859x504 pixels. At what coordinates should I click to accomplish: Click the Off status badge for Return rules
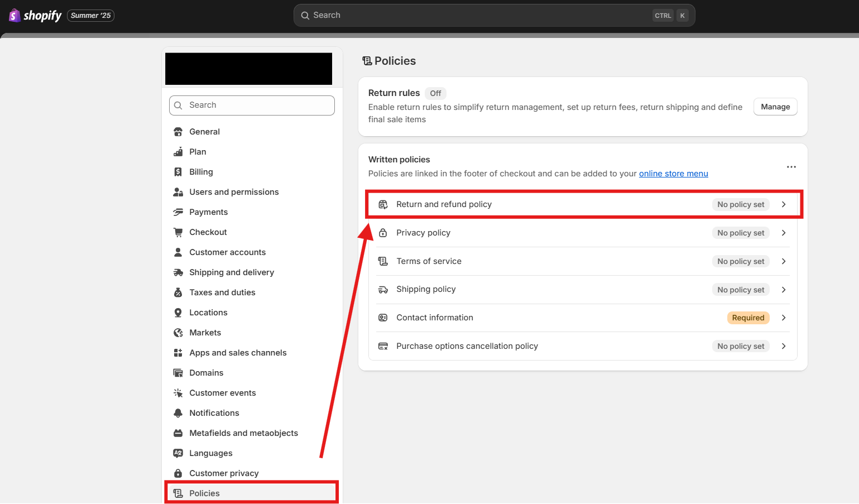pos(435,93)
